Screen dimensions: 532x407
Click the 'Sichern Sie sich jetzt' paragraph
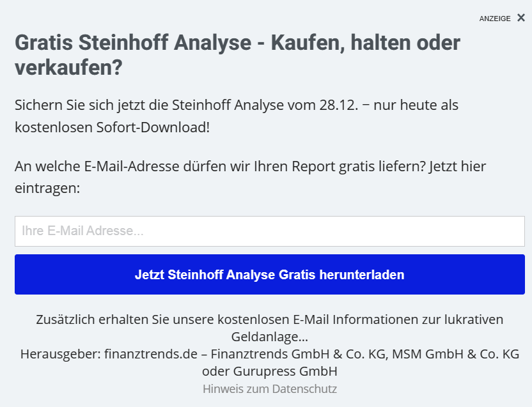tap(237, 105)
